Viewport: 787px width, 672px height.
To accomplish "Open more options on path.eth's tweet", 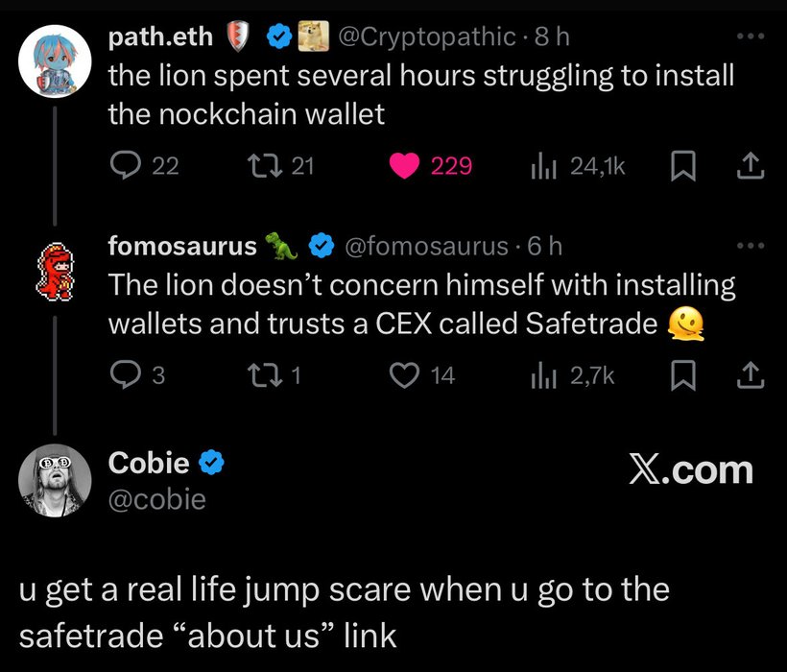I will [x=749, y=38].
